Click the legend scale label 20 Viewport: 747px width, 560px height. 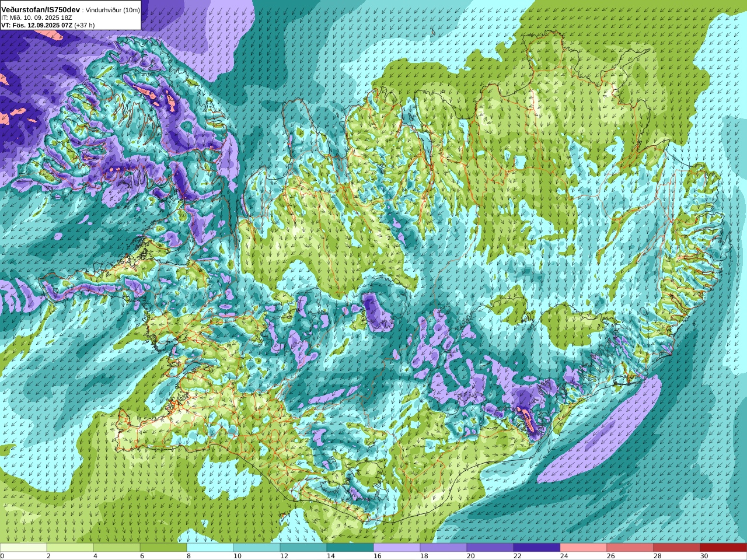coord(471,556)
